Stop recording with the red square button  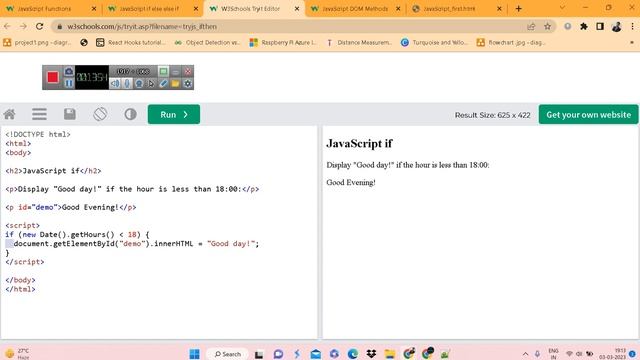pyautogui.click(x=53, y=77)
